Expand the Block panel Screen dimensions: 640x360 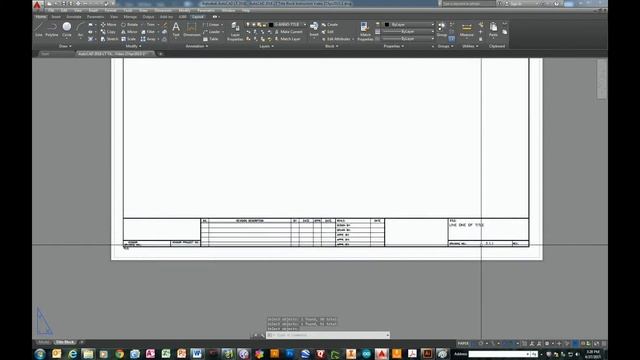pos(331,46)
